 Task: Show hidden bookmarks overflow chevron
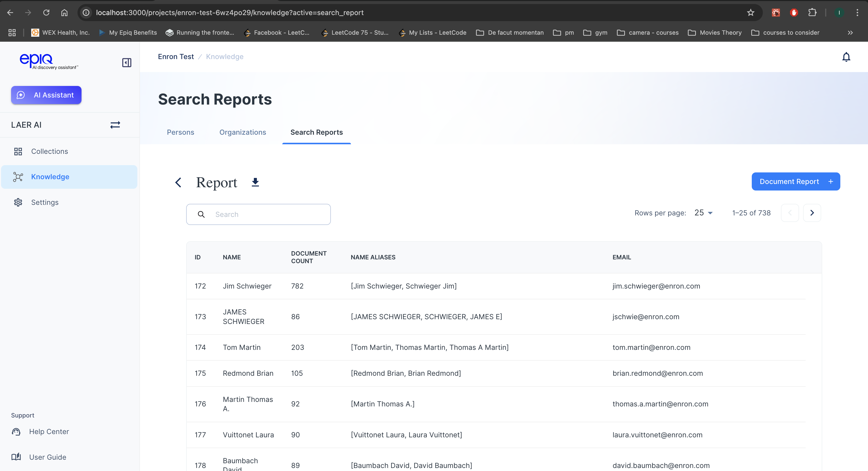point(850,33)
